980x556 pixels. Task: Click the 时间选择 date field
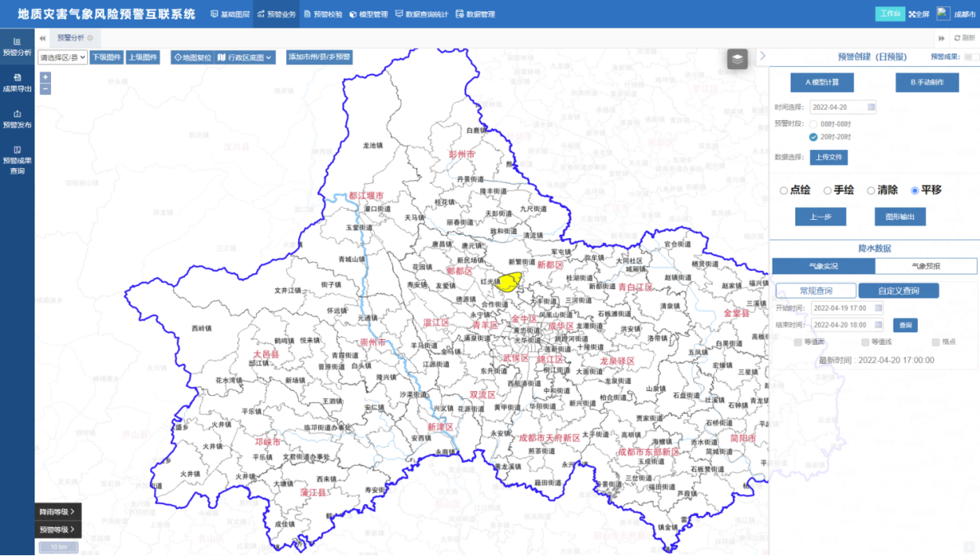[843, 107]
